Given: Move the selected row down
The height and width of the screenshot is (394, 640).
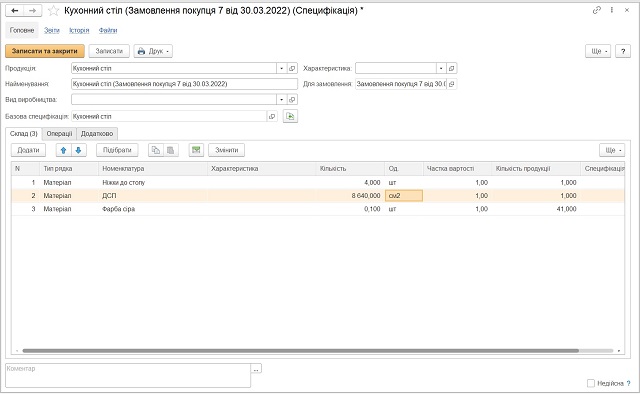Looking at the screenshot, I should 78,150.
